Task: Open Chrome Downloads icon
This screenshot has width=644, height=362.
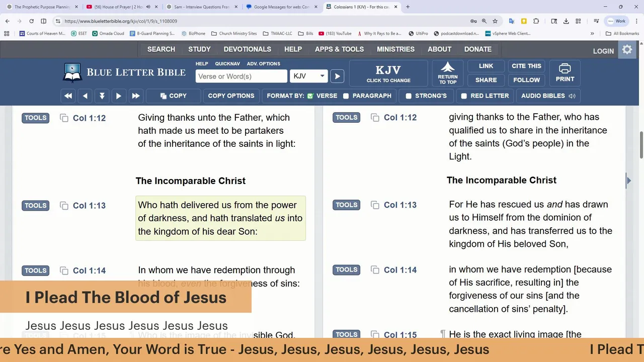Action: click(x=566, y=21)
